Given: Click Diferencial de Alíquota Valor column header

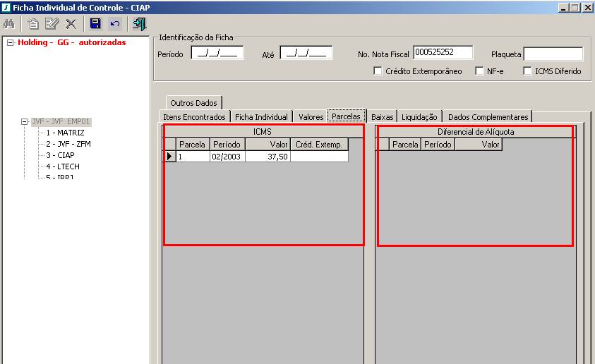Looking at the screenshot, I should coord(479,145).
